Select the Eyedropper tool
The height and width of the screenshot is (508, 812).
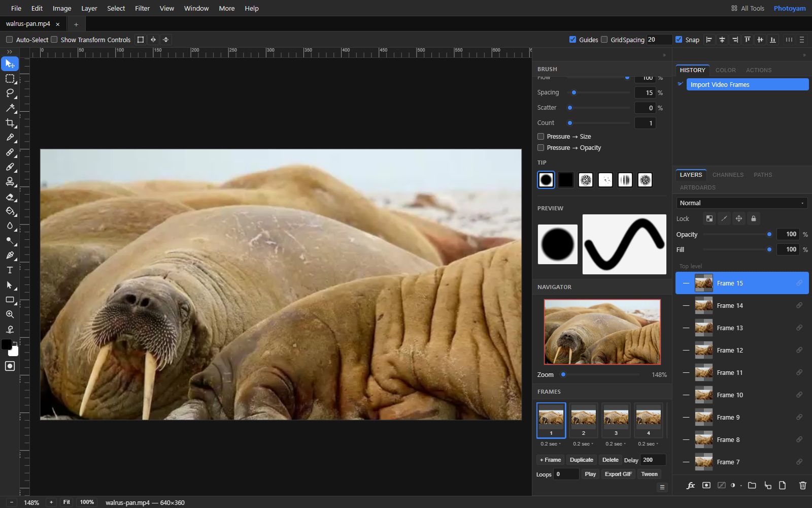click(x=10, y=137)
